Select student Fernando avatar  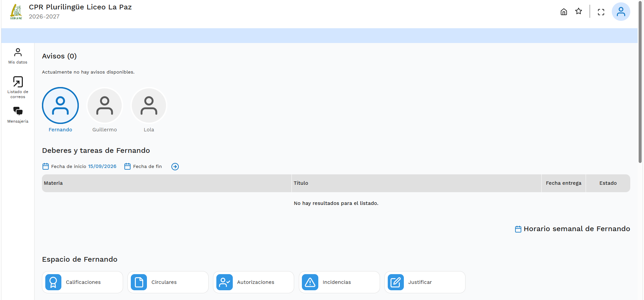point(60,105)
